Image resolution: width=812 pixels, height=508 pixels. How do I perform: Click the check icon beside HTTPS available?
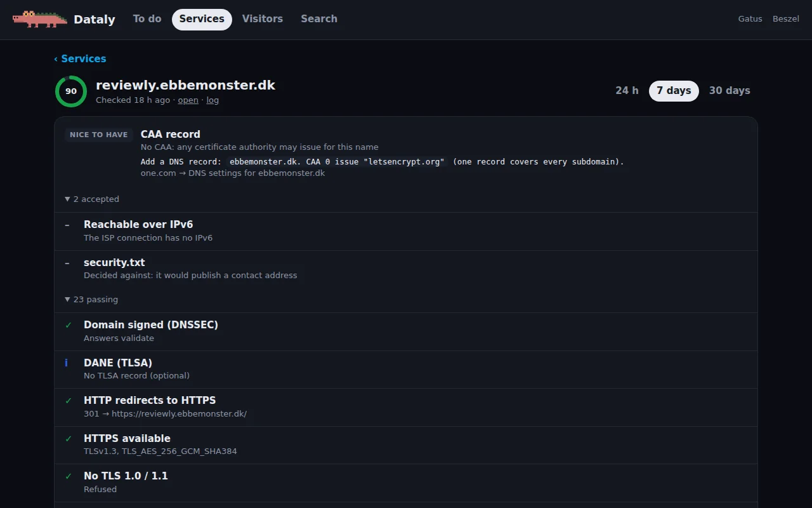[69, 439]
